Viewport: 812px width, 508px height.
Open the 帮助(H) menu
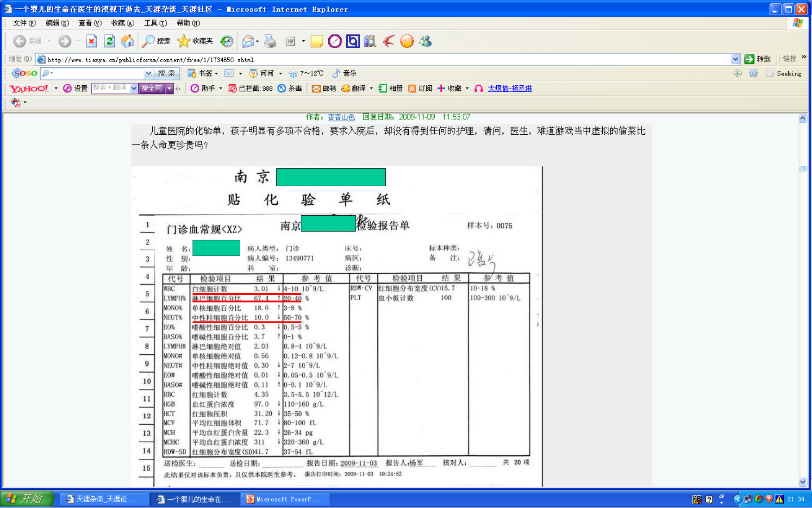tap(188, 23)
